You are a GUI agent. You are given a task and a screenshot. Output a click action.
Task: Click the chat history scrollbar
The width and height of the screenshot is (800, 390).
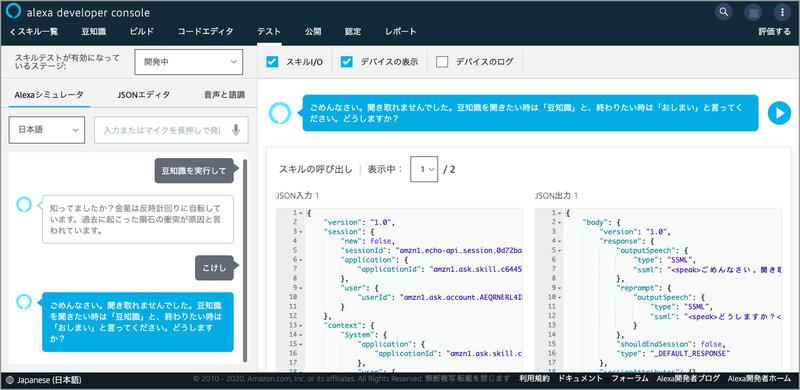[x=246, y=260]
